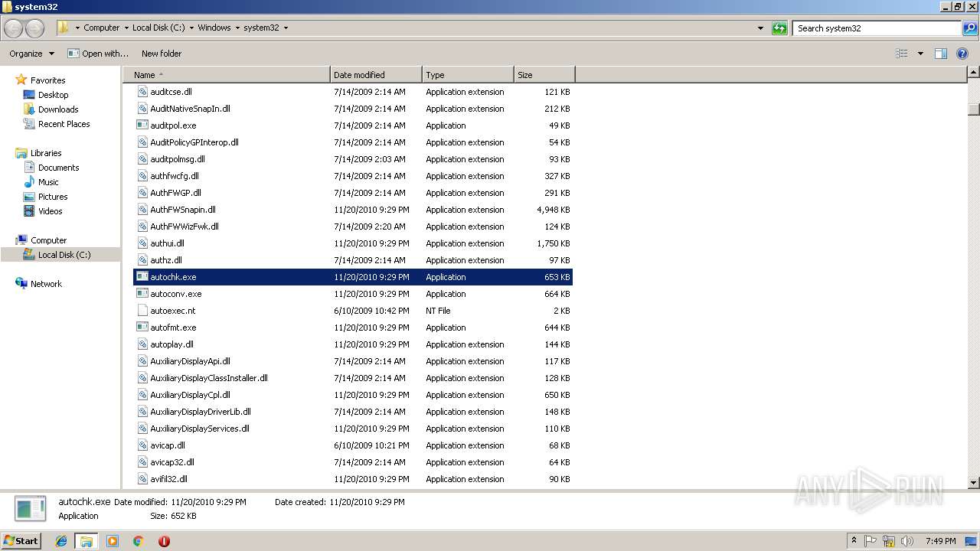Show hidden system tray icons arrow
Viewport: 980px width, 551px height.
[x=854, y=540]
